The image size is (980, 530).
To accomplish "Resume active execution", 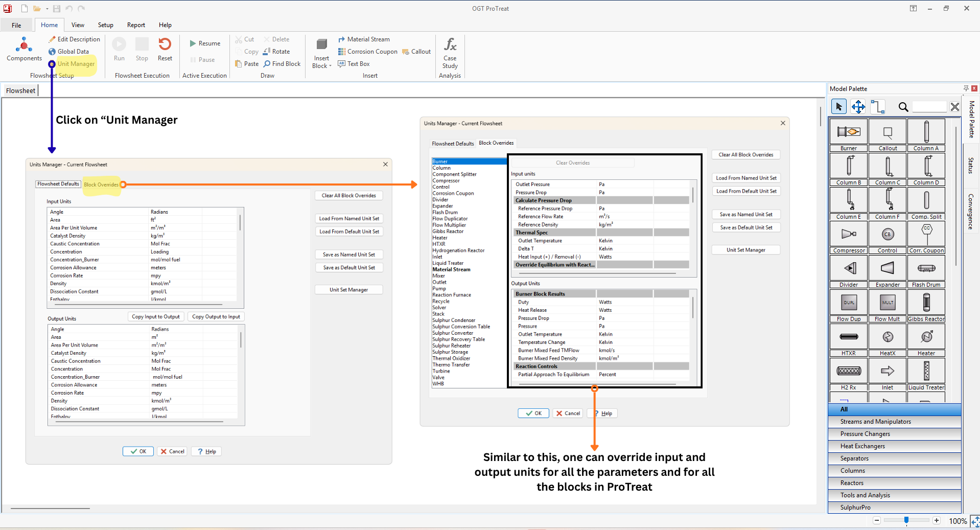I will tap(205, 43).
